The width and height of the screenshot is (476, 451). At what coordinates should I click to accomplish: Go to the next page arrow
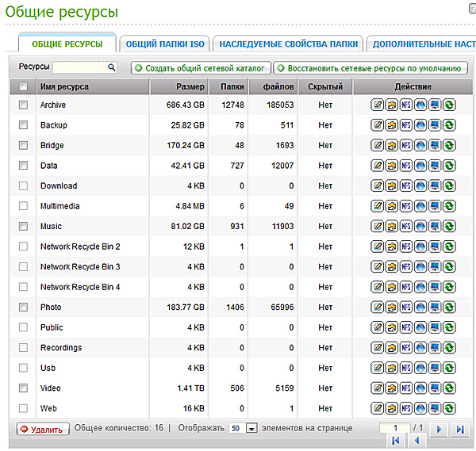(x=438, y=429)
